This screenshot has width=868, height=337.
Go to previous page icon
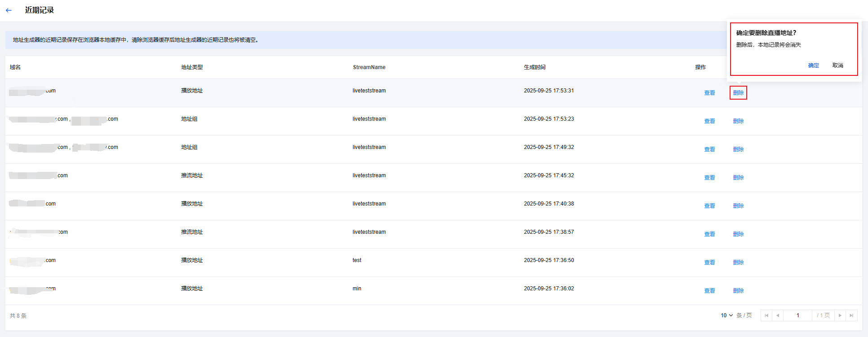point(778,315)
